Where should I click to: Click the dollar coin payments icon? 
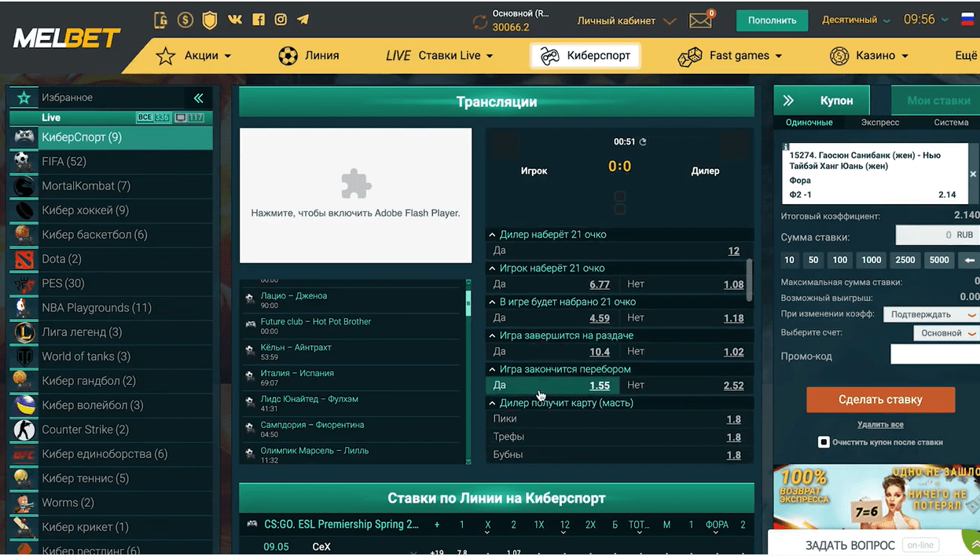(x=185, y=20)
